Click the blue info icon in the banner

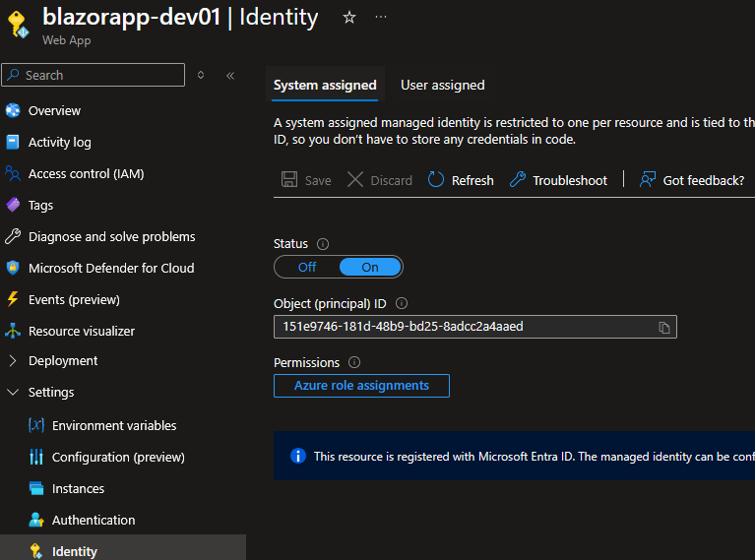298,456
